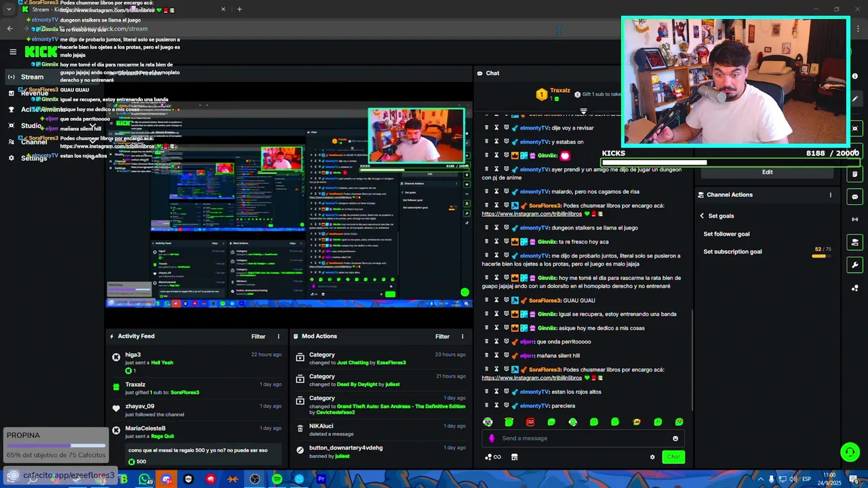Open the last tribilinlibros Instagram link in chat
868x488 pixels.
click(x=532, y=378)
